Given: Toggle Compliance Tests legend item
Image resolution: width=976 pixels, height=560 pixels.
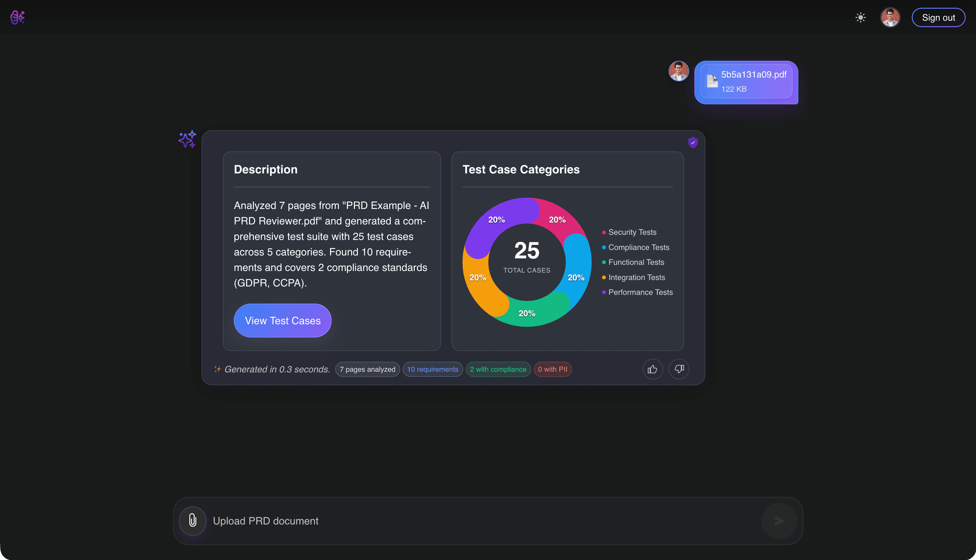Looking at the screenshot, I should click(x=636, y=247).
